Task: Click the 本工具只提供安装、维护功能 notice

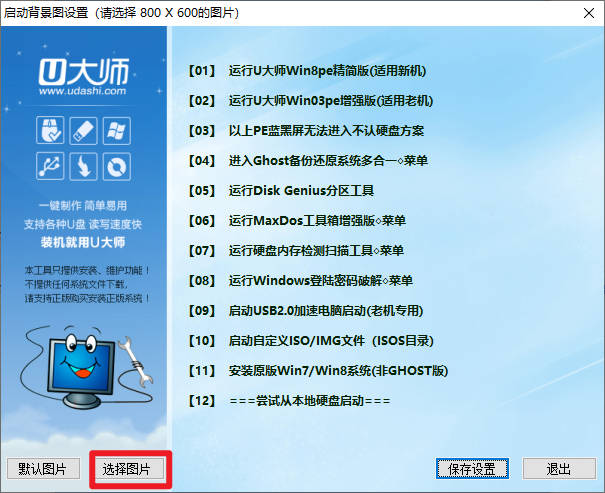Action: 87,270
